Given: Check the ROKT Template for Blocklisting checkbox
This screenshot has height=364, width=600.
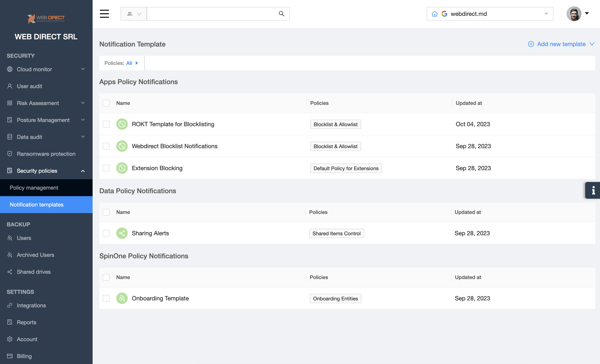Looking at the screenshot, I should 106,124.
